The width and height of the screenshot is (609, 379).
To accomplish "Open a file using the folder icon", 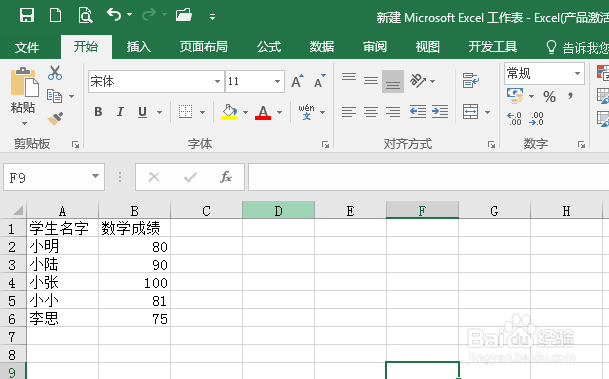I will [184, 15].
